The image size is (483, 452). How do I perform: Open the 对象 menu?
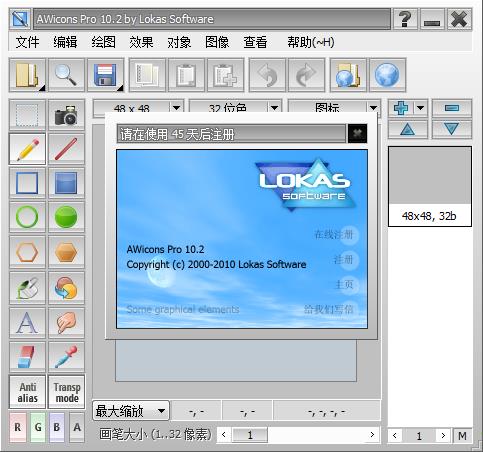(x=179, y=42)
